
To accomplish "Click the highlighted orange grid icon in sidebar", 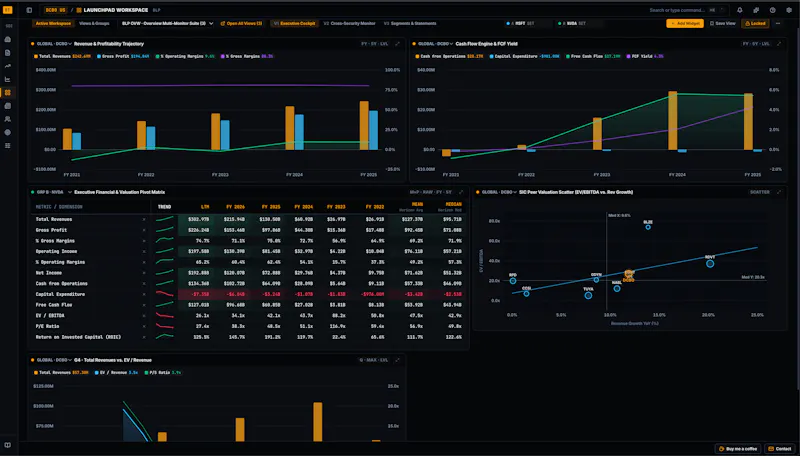I will [8, 92].
